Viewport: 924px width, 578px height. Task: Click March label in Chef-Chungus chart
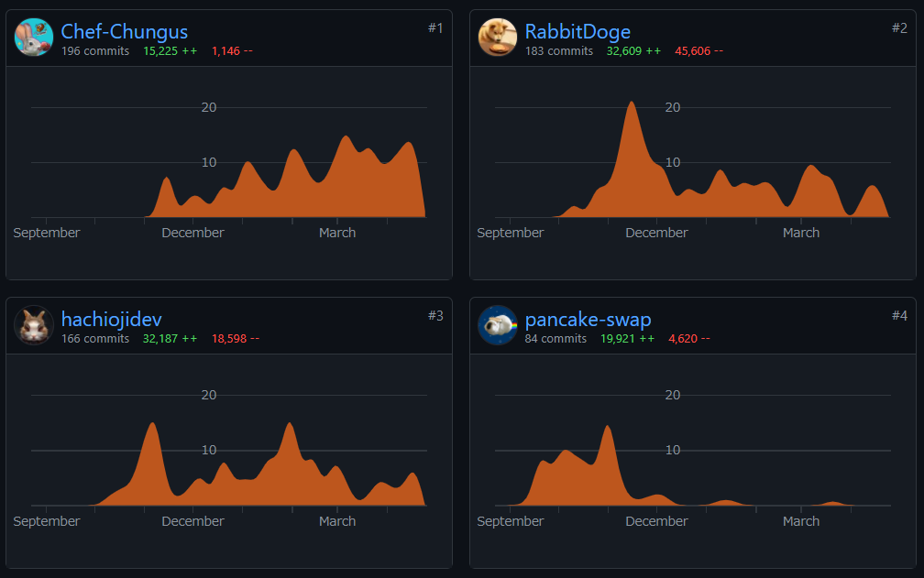[337, 233]
